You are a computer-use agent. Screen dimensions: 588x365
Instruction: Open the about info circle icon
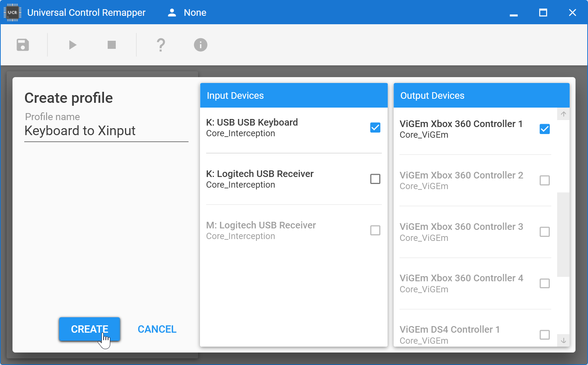click(x=200, y=45)
